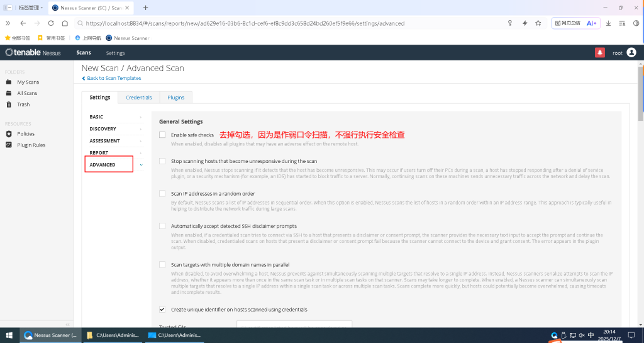
Task: Click the browser downloads icon
Action: pos(608,23)
